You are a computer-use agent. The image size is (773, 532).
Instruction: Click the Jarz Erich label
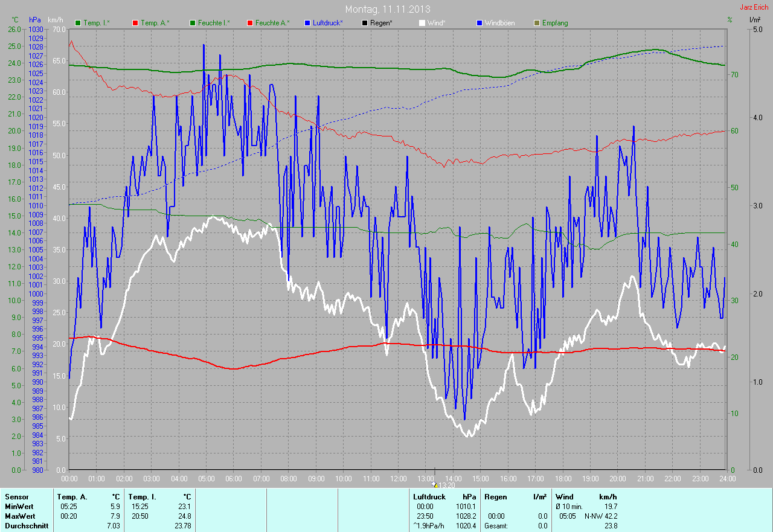click(754, 7)
